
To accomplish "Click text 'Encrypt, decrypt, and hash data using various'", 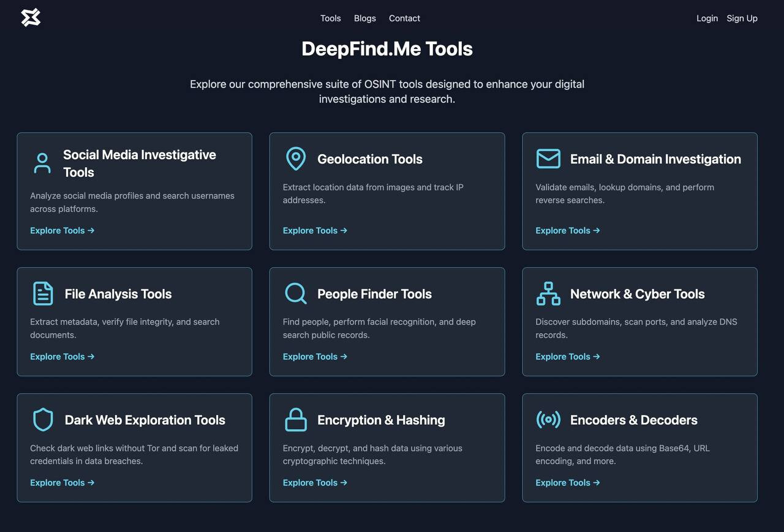I will (x=372, y=448).
